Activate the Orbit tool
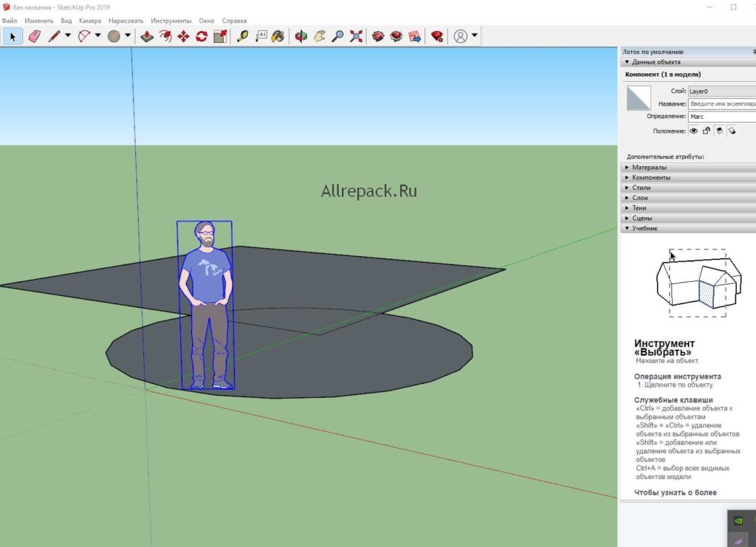This screenshot has height=547, width=756. coord(301,36)
